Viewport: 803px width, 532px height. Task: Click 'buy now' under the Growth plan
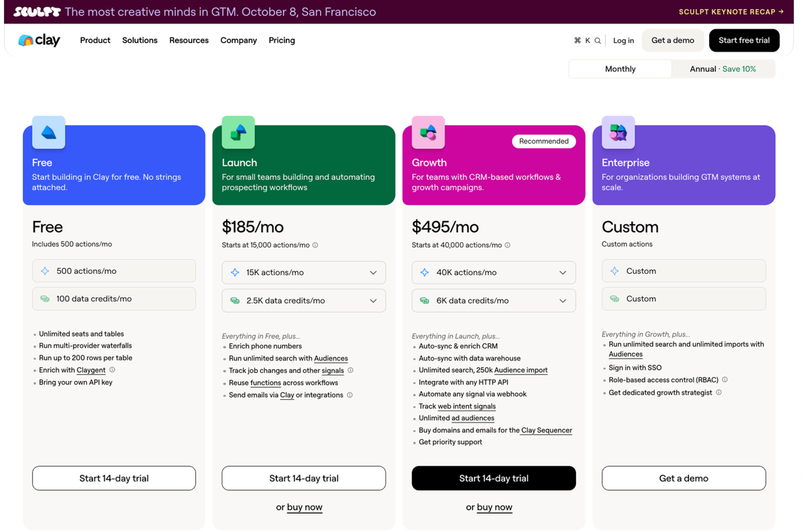point(494,507)
